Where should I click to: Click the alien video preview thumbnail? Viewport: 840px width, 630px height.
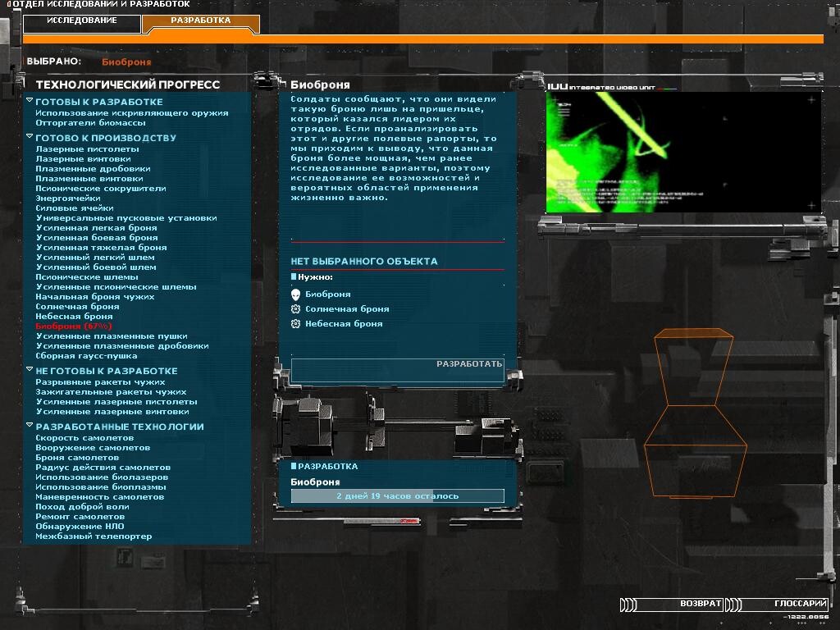click(683, 152)
